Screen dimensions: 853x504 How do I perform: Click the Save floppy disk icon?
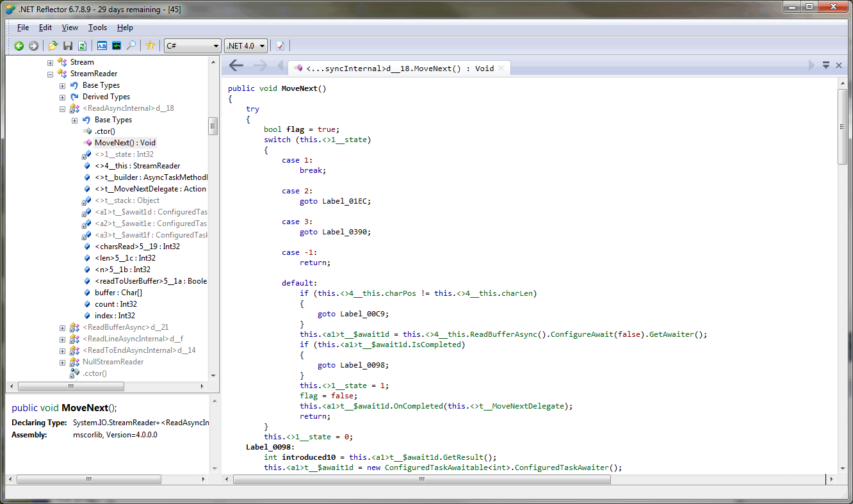(x=68, y=45)
